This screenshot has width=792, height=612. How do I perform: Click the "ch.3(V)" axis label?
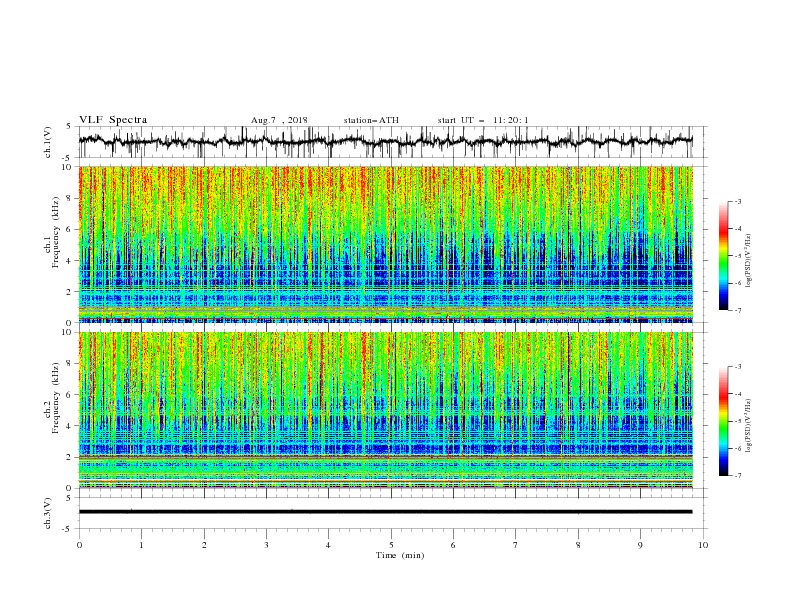pyautogui.click(x=48, y=513)
